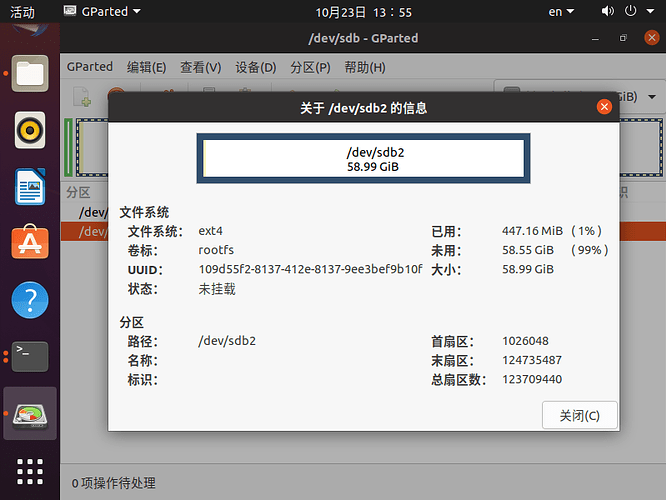666x500 pixels.
Task: Click the new partition toolbar icon
Action: coord(82,97)
